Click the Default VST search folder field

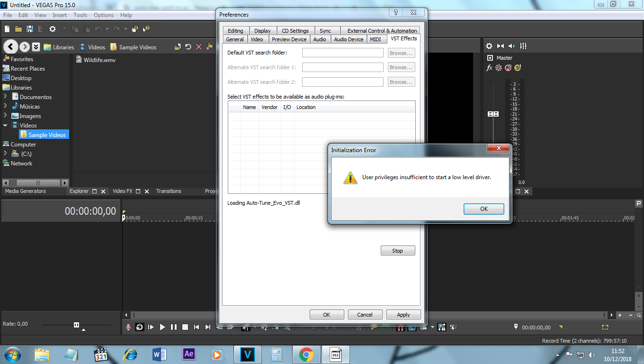pyautogui.click(x=343, y=53)
